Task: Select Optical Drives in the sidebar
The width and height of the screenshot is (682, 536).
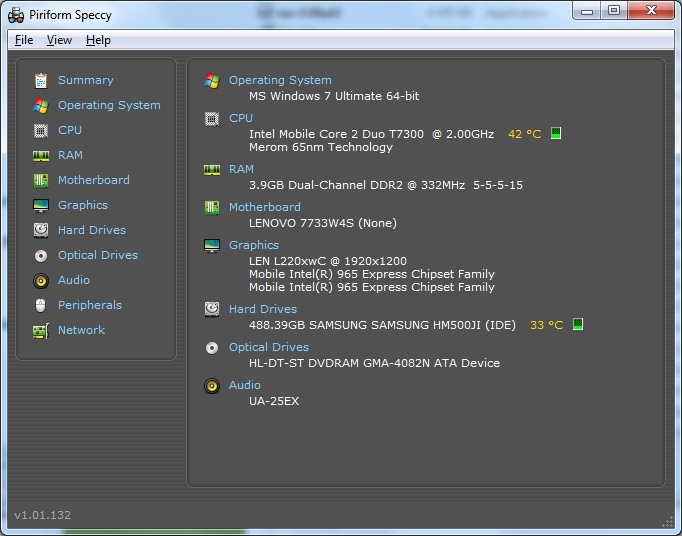Action: tap(98, 255)
